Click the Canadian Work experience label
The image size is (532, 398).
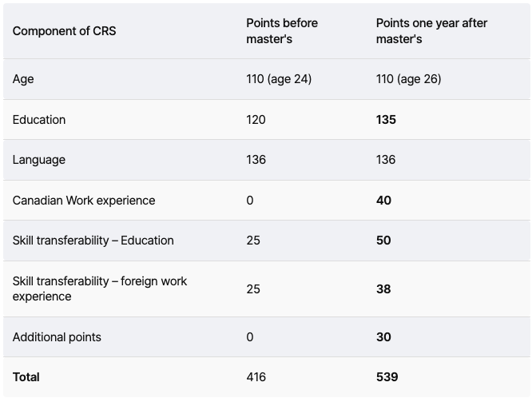coord(84,201)
